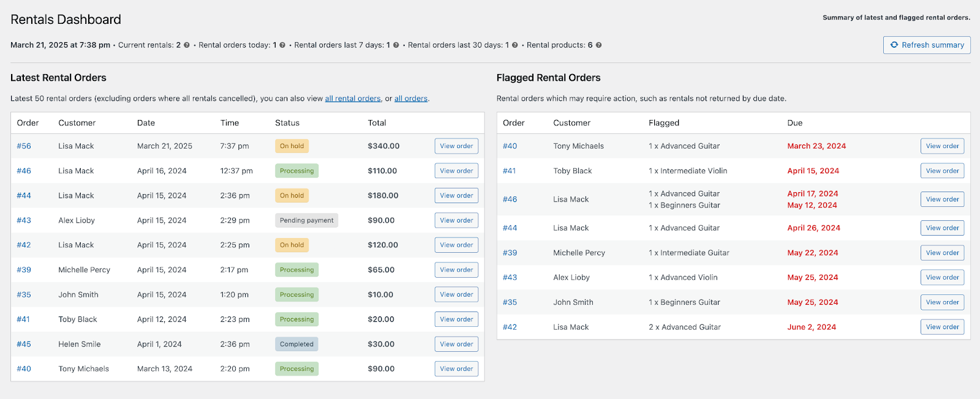The height and width of the screenshot is (399, 980).
Task: Open flagged order #41 link
Action: (509, 171)
